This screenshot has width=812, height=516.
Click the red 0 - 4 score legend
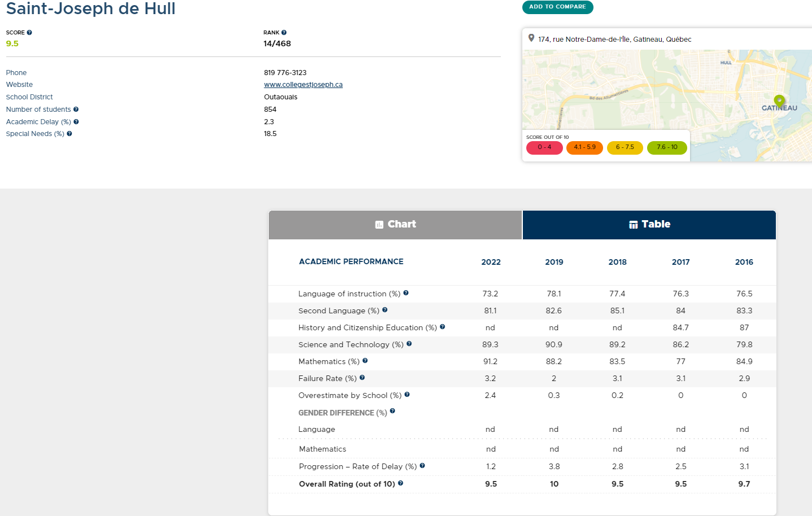[544, 147]
